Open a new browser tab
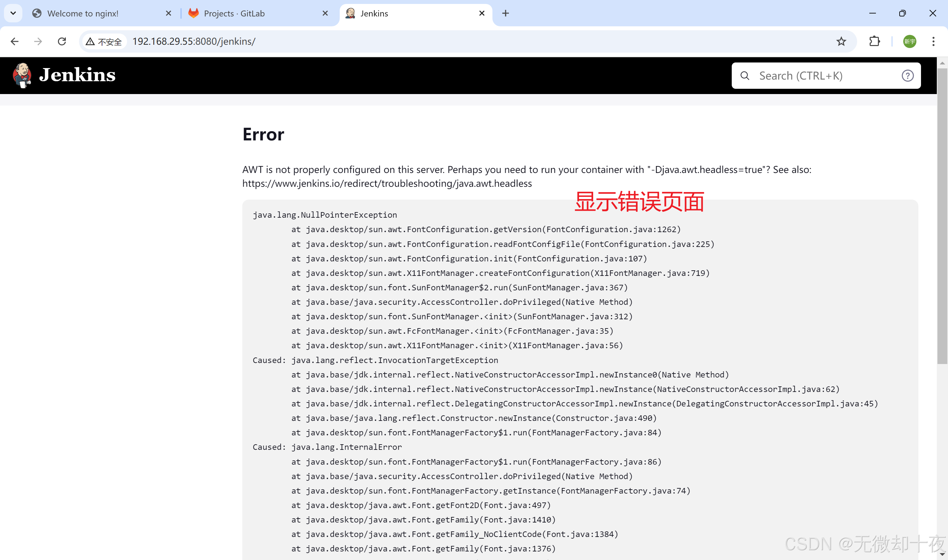The height and width of the screenshot is (560, 948). click(505, 13)
